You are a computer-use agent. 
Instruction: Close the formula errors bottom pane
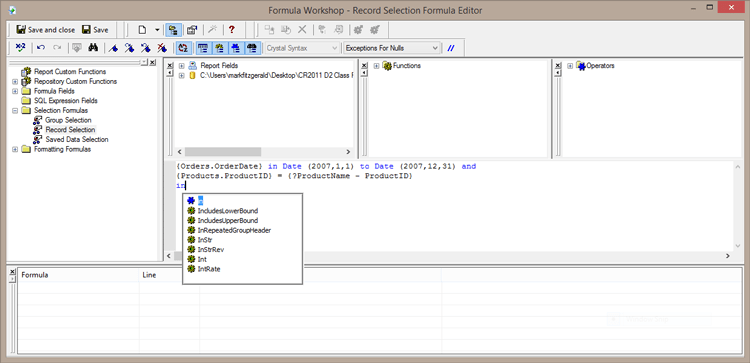tap(12, 272)
